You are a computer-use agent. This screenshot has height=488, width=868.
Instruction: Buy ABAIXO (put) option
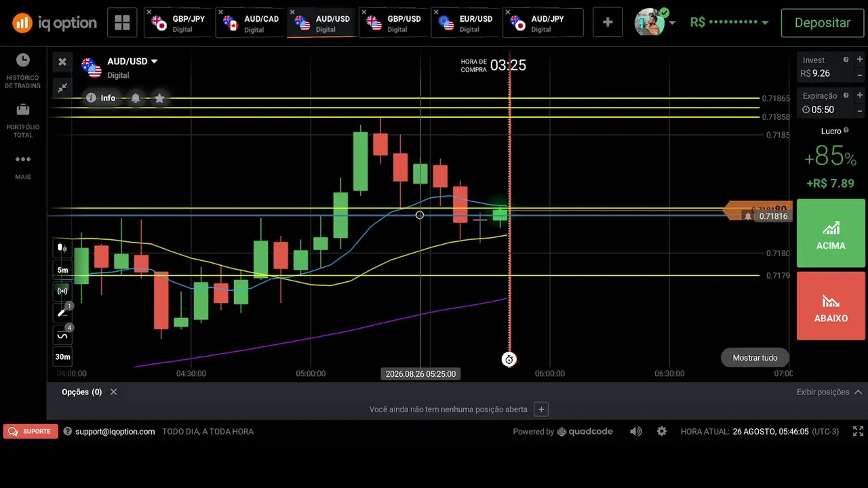tap(831, 306)
